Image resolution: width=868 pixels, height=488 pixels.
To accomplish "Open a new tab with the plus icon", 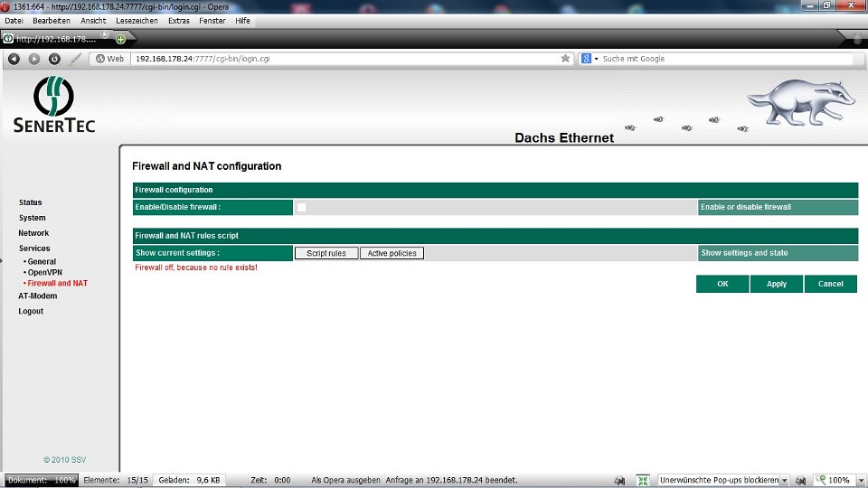I will tap(120, 39).
